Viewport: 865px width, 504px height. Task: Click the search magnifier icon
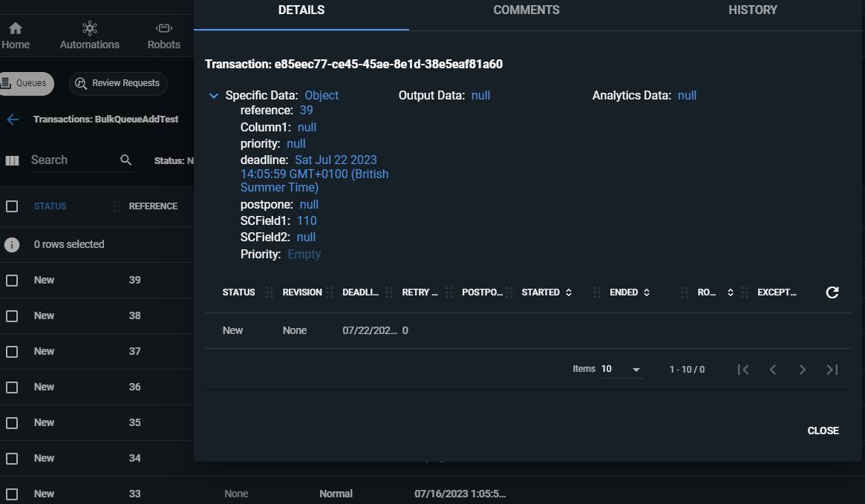(x=125, y=160)
